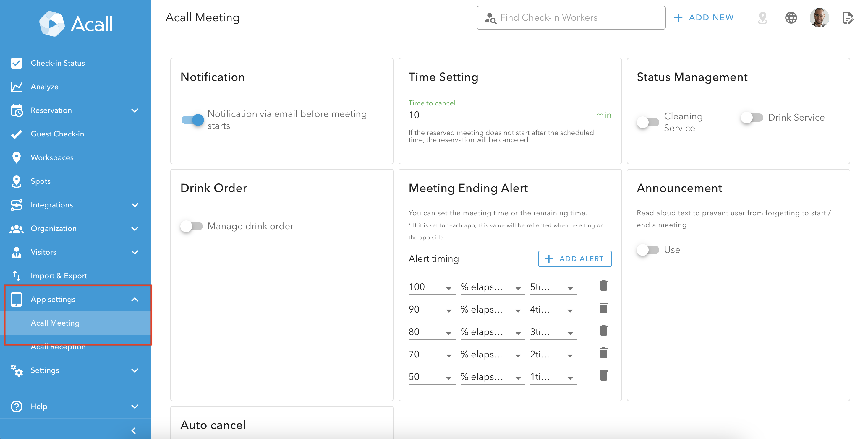This screenshot has width=868, height=439.
Task: Enable the Cleaning Service toggle
Action: pos(648,122)
